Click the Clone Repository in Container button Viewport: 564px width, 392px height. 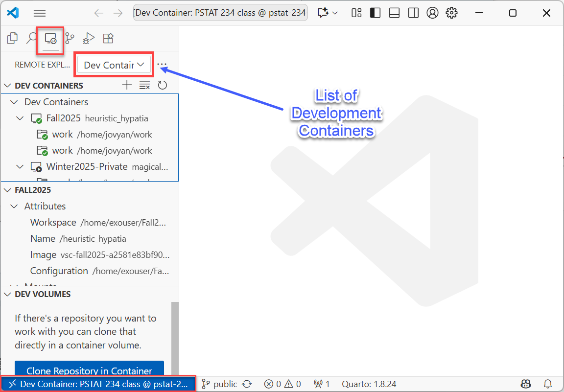pos(89,370)
